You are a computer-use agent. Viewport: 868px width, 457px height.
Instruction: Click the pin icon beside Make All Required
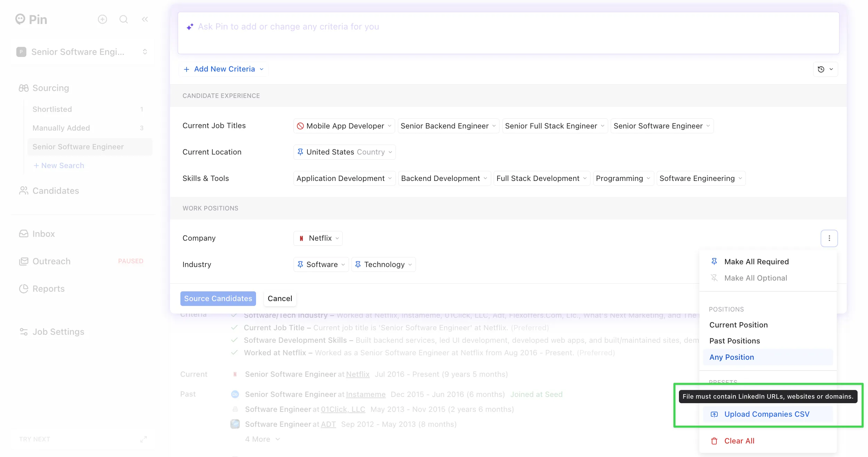pos(714,261)
